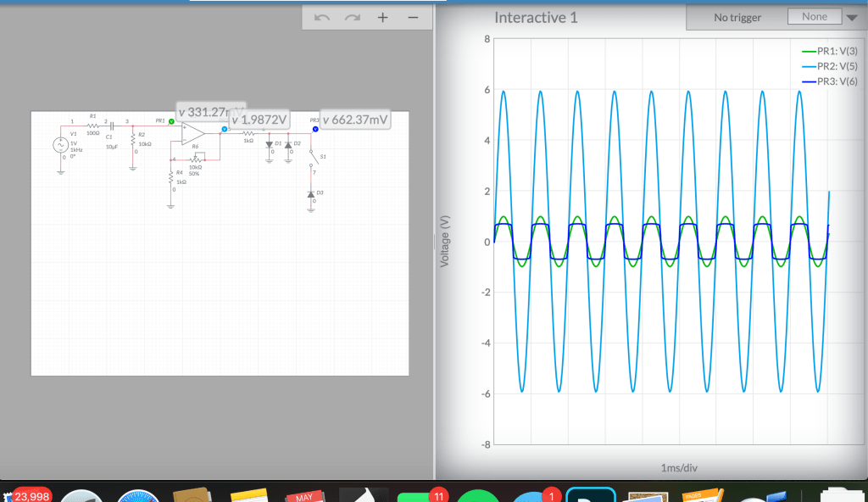The height and width of the screenshot is (502, 868).
Task: Select the dark blue PR3 voltage probe
Action: 314,129
